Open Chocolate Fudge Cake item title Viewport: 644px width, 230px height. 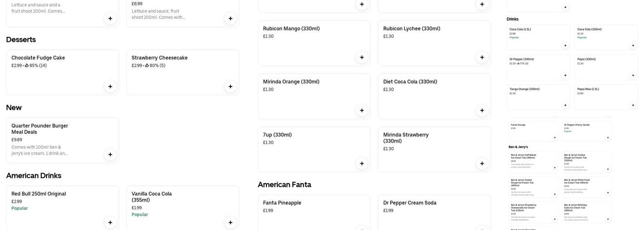[x=38, y=58]
